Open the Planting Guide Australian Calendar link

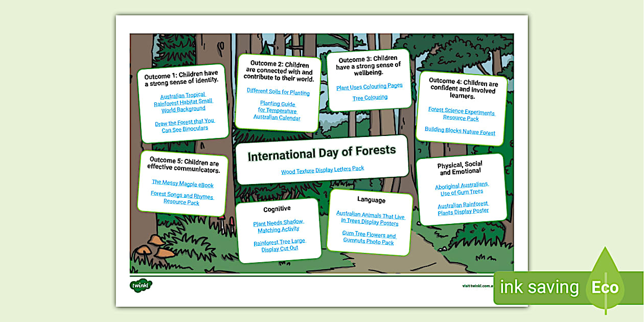277,111
